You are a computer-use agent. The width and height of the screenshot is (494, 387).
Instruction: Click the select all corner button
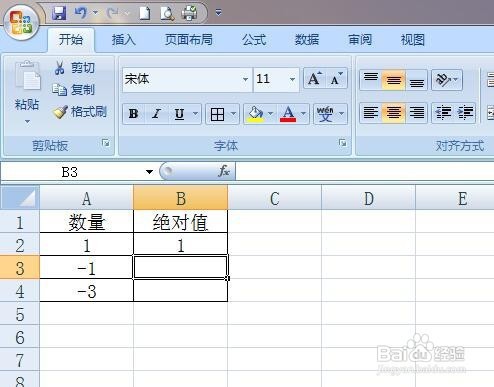[20, 198]
